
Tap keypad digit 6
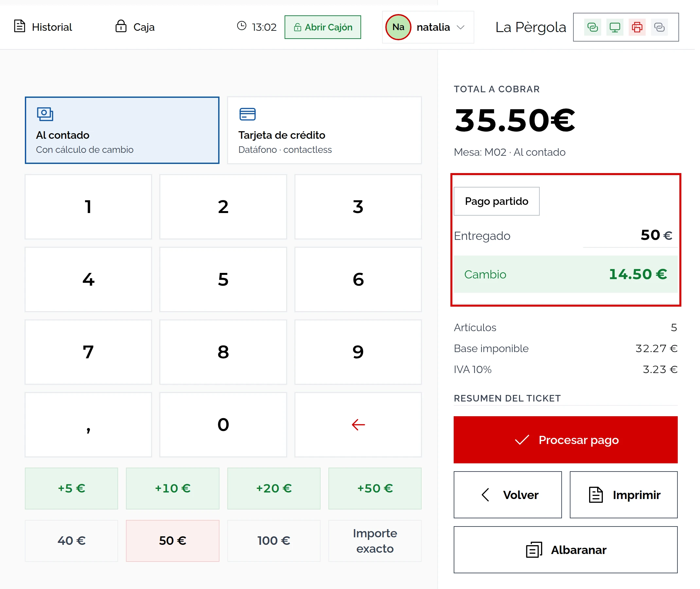point(358,279)
